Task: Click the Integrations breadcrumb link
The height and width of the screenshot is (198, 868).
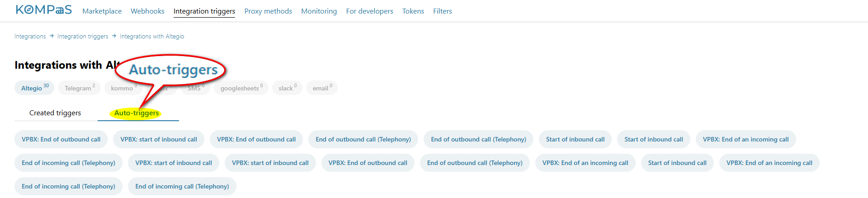Action: click(30, 36)
